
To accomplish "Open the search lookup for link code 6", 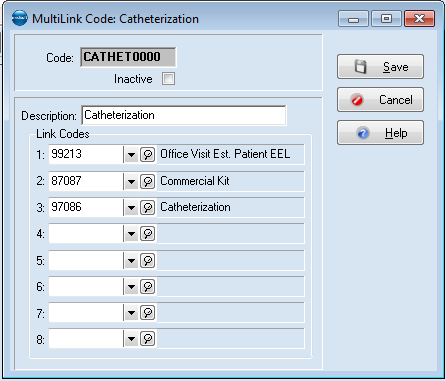I will [x=148, y=286].
